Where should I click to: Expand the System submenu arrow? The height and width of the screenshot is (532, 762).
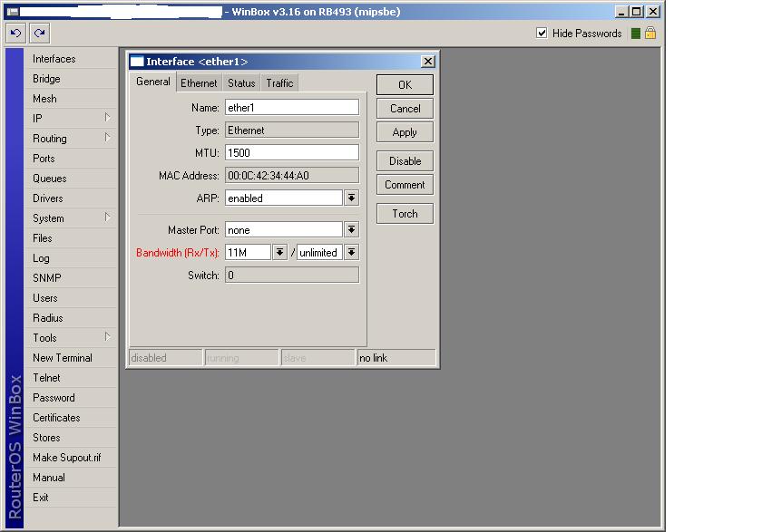pyautogui.click(x=107, y=218)
